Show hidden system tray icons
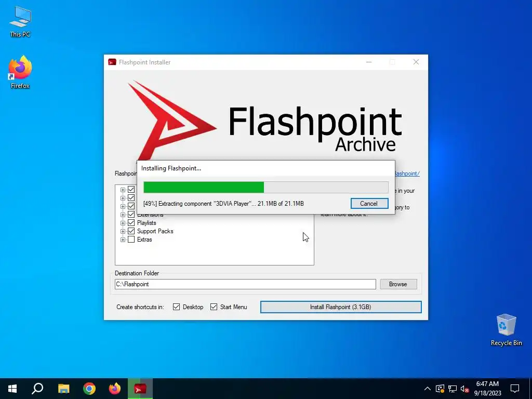 (428, 389)
